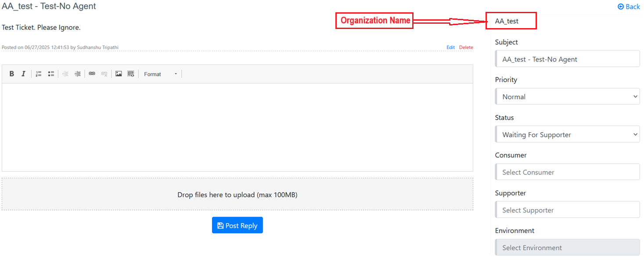The height and width of the screenshot is (260, 644).
Task: Insert a numbered list
Action: point(39,74)
